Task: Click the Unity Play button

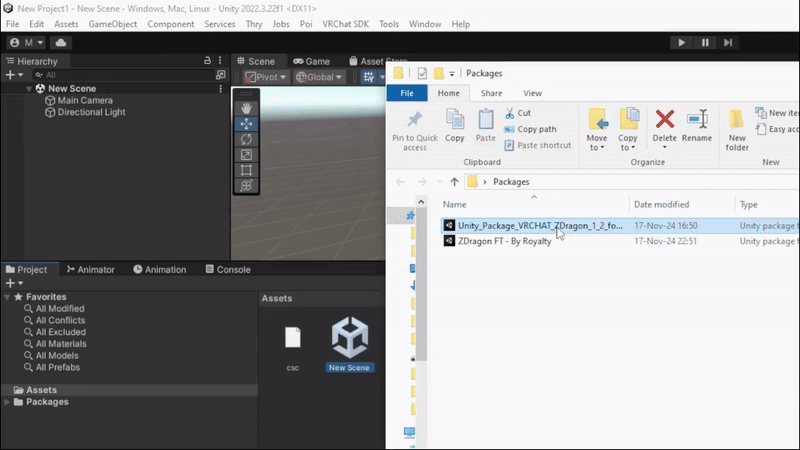Action: pos(681,42)
